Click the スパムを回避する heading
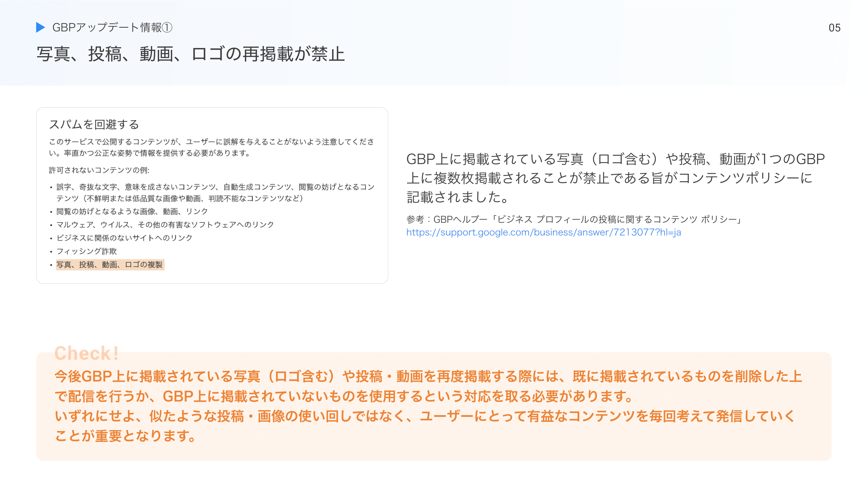Image resolution: width=868 pixels, height=488 pixels. pos(94,124)
